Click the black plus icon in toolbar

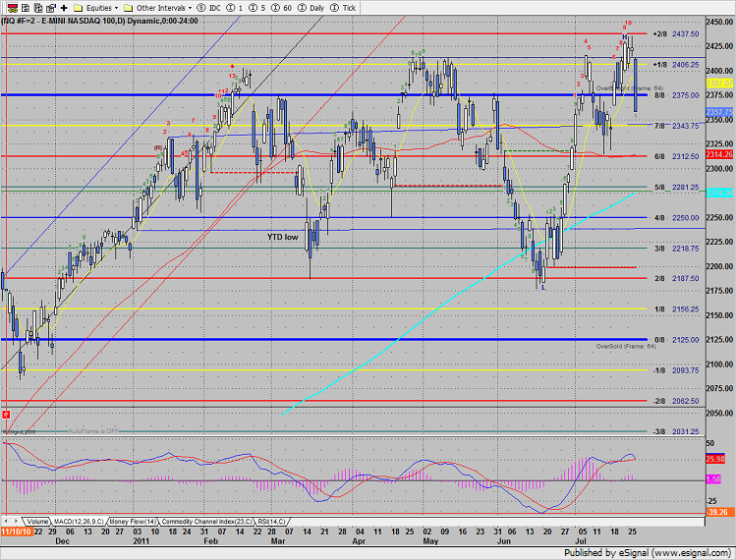tap(64, 8)
